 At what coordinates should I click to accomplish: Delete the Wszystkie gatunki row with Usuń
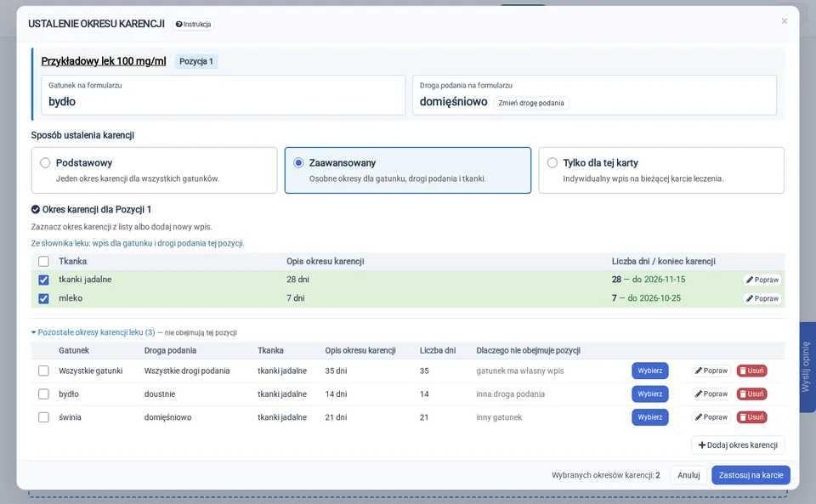(751, 371)
